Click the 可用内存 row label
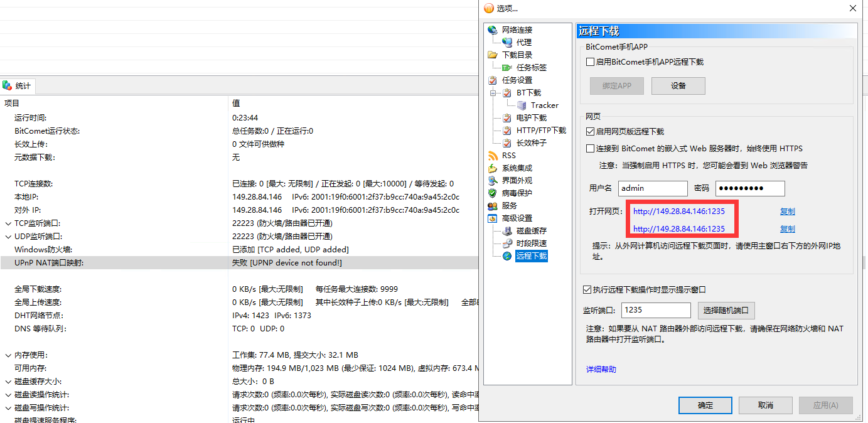This screenshot has height=423, width=868. [x=31, y=368]
